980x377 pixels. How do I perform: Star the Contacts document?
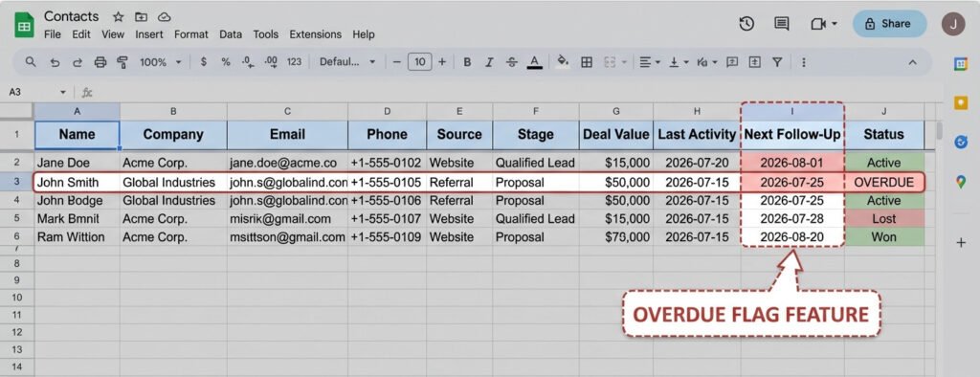(118, 17)
